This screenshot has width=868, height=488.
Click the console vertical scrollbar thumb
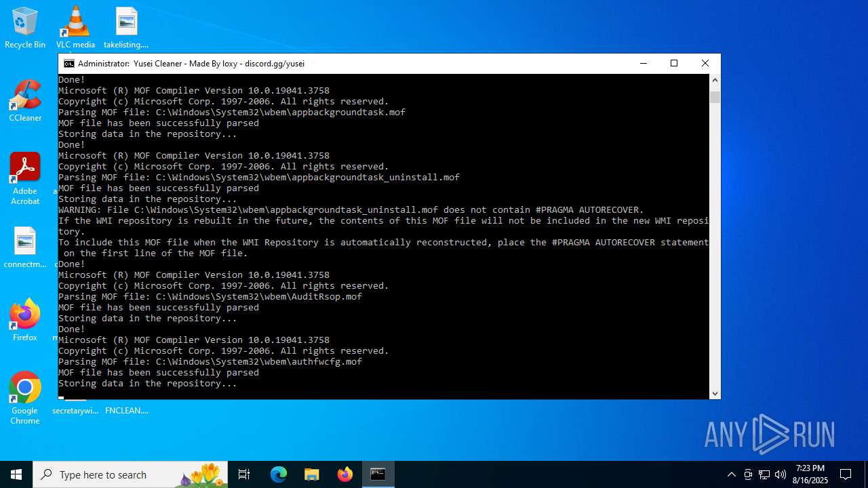715,97
